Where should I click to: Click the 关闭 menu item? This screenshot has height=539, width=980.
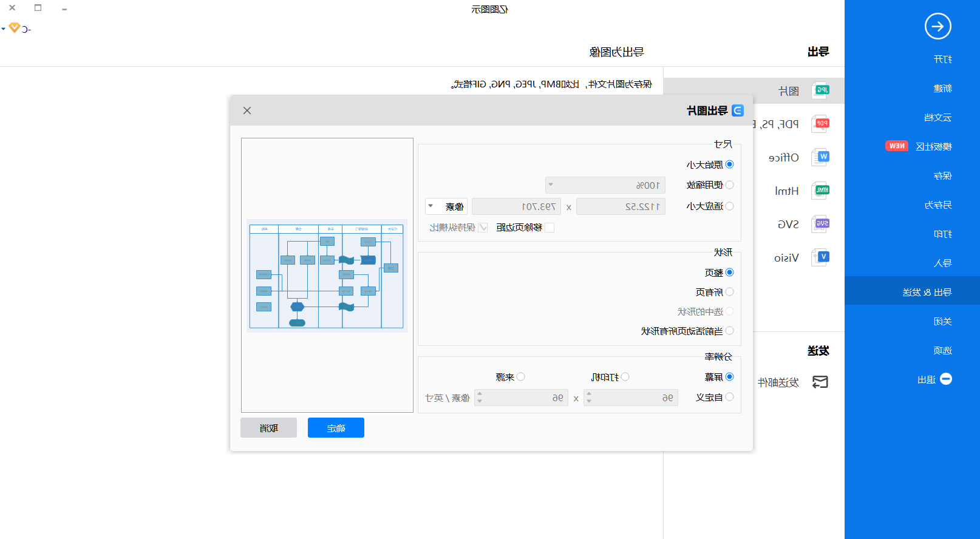coord(942,321)
